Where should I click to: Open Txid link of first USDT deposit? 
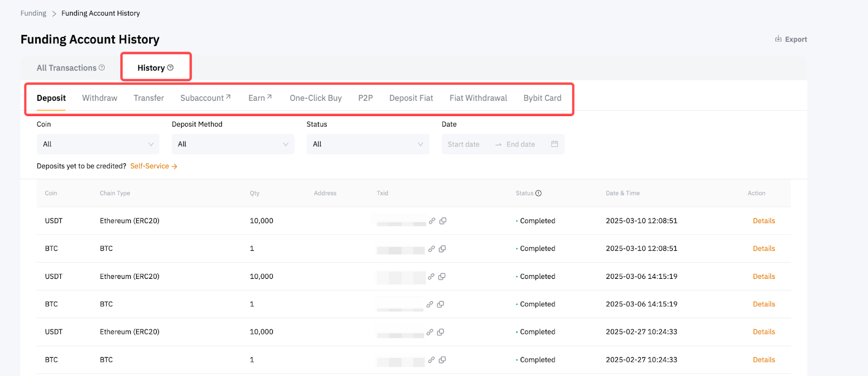click(x=432, y=221)
